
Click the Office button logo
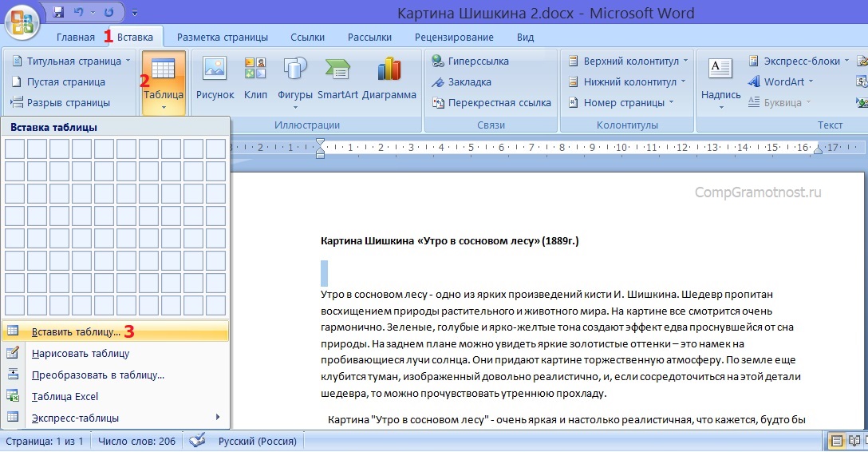point(22,22)
